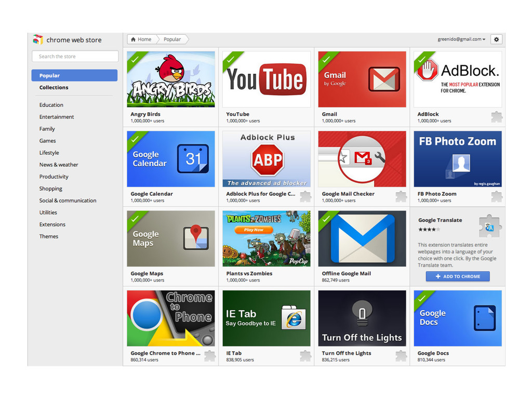Click the Google Translate title link
This screenshot has height=399, width=532.
coord(440,220)
